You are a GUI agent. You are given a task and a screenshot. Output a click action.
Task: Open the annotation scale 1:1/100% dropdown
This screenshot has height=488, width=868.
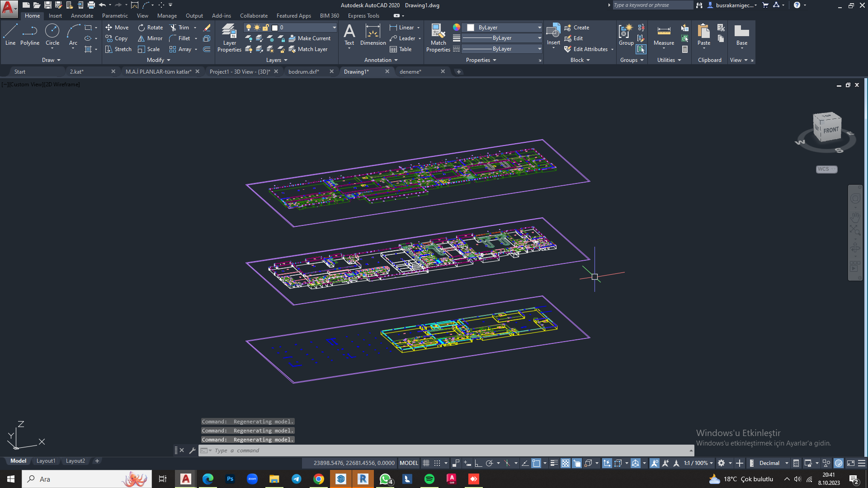point(698,463)
